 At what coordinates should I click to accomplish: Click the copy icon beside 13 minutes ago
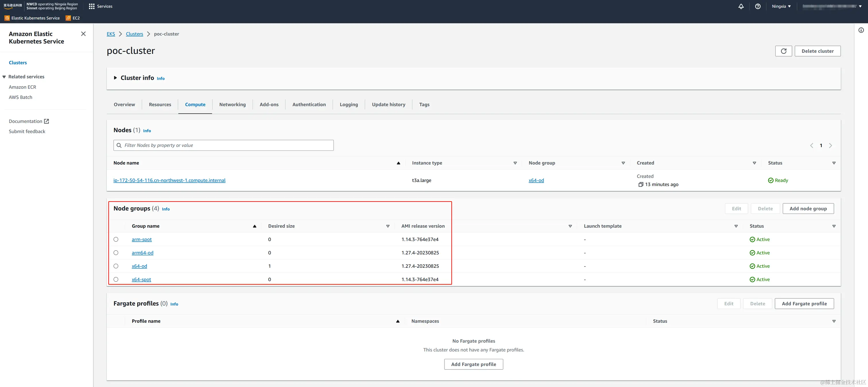641,184
